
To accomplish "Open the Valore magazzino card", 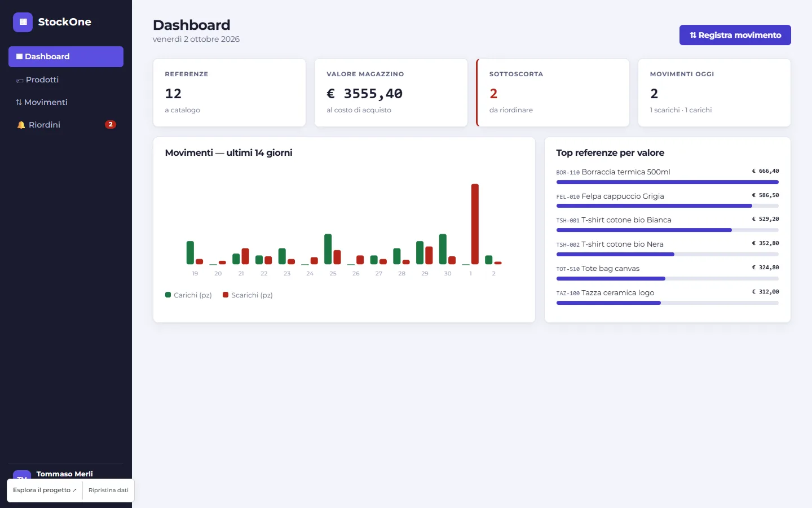I will click(391, 93).
